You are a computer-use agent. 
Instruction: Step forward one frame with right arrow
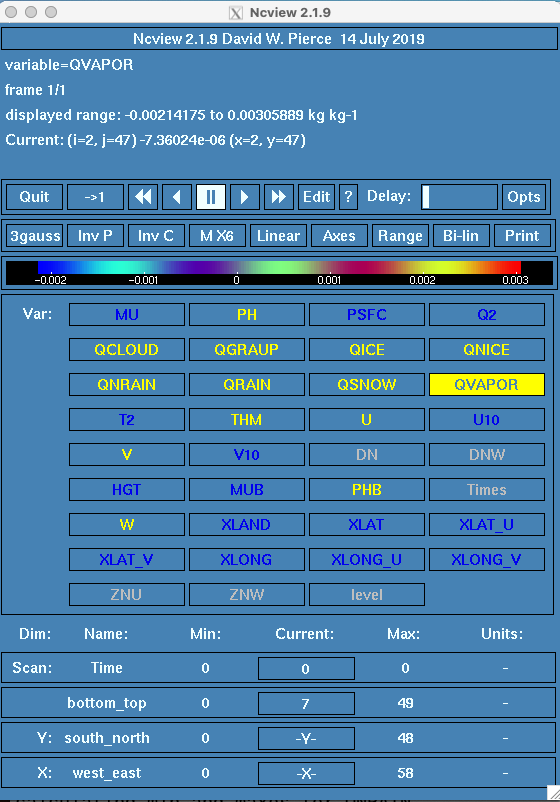pyautogui.click(x=244, y=197)
